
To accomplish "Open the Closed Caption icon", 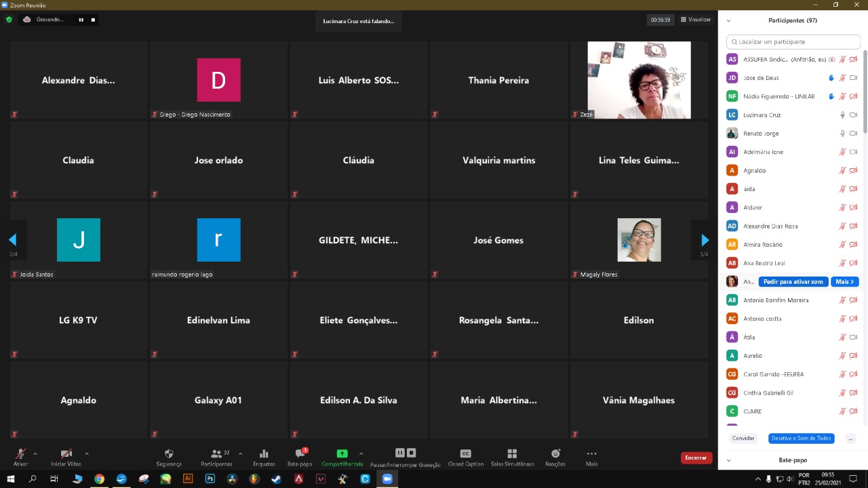I will 465,453.
